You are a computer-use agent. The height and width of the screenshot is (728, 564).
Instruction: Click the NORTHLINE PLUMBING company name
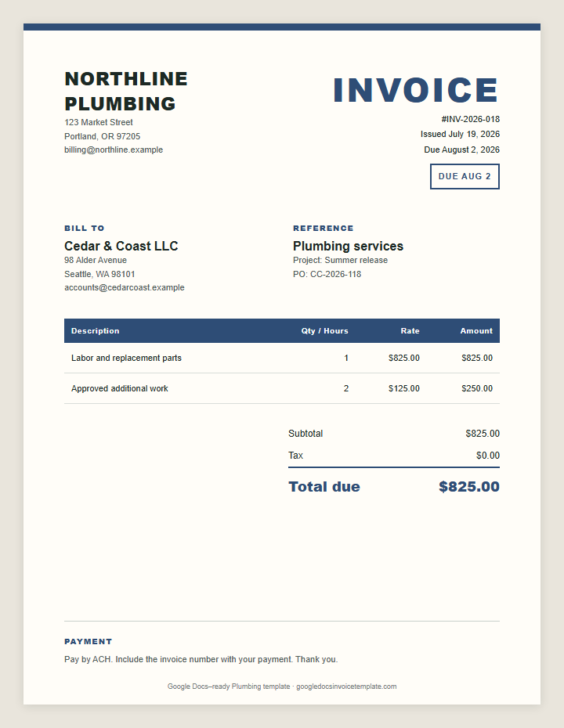coord(126,91)
